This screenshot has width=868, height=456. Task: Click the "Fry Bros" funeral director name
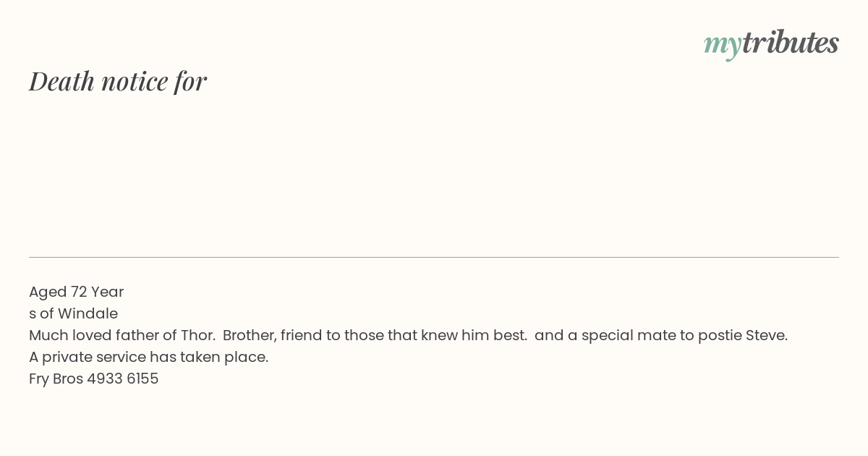(x=56, y=379)
